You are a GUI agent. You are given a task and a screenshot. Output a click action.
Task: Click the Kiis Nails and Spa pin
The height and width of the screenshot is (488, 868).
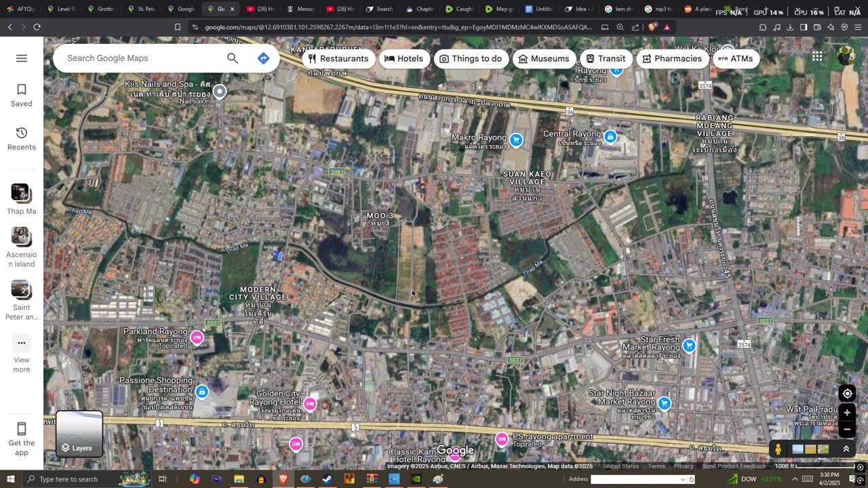(x=220, y=91)
